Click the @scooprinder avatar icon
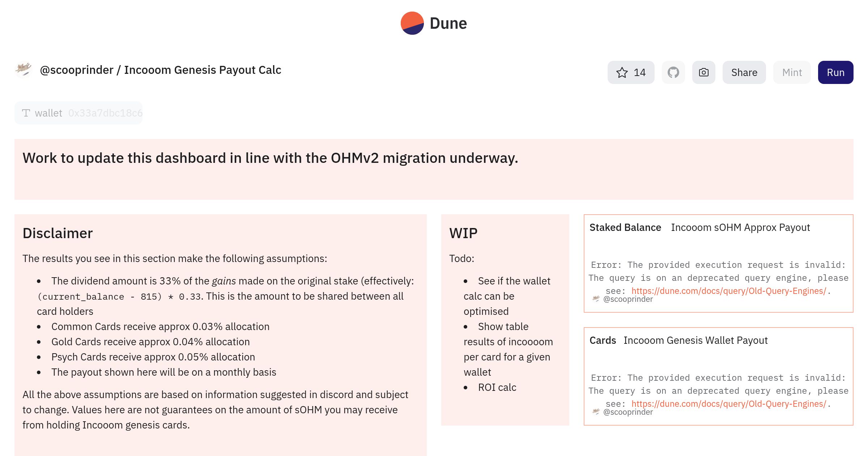Viewport: 868px width, 456px height. [x=24, y=69]
